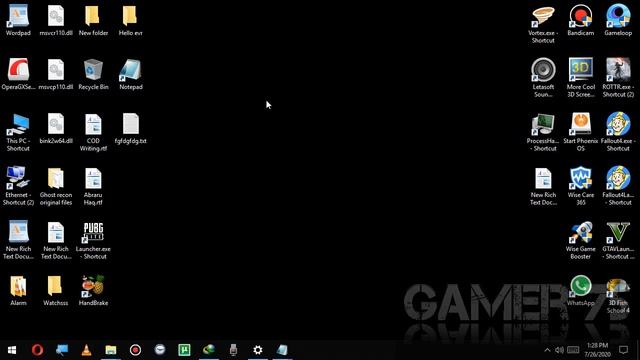This screenshot has width=640, height=360.
Task: Open the New folder icon
Action: (93, 20)
